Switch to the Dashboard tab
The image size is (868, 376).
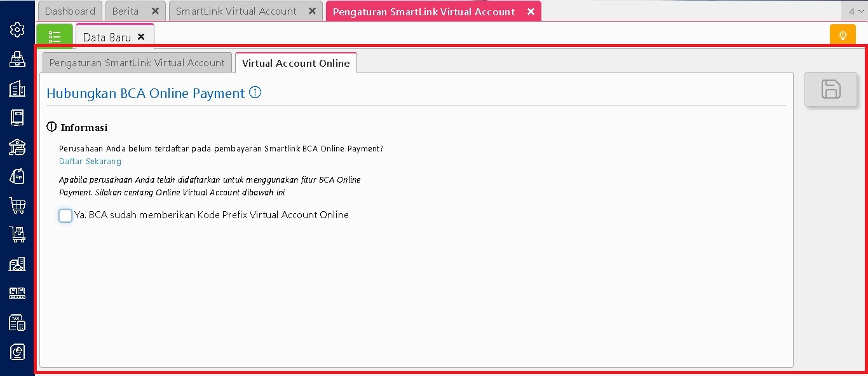70,11
